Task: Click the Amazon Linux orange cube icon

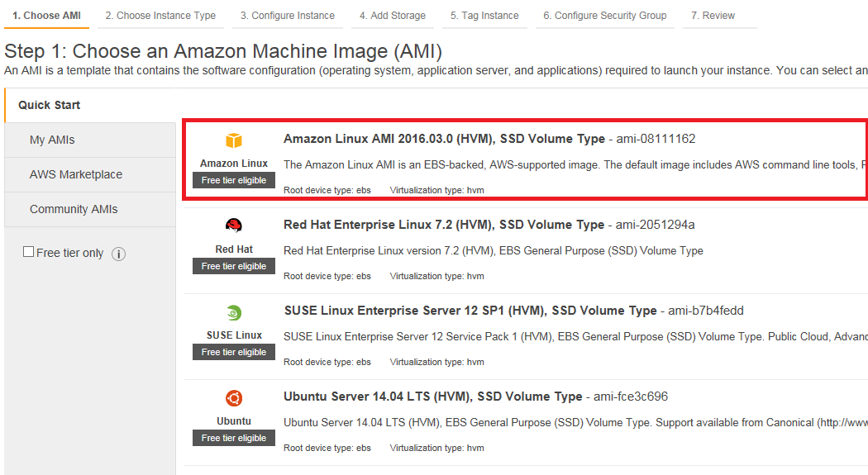Action: tap(234, 140)
